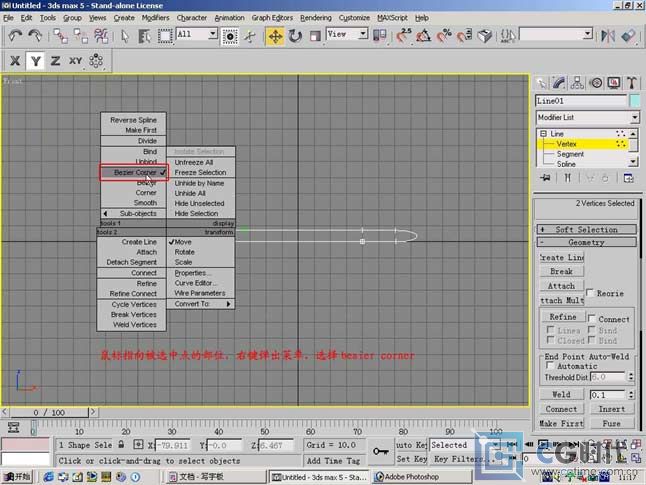This screenshot has width=646, height=485.
Task: Activate the Select Object arrow tool
Action: coord(125,36)
